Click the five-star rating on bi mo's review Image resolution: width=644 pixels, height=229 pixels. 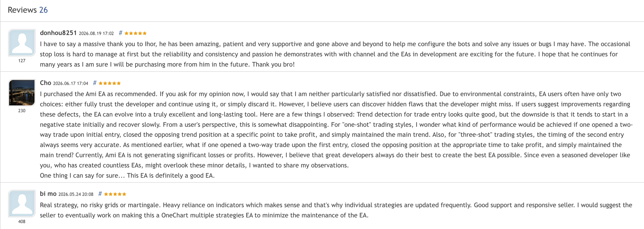coord(115,194)
